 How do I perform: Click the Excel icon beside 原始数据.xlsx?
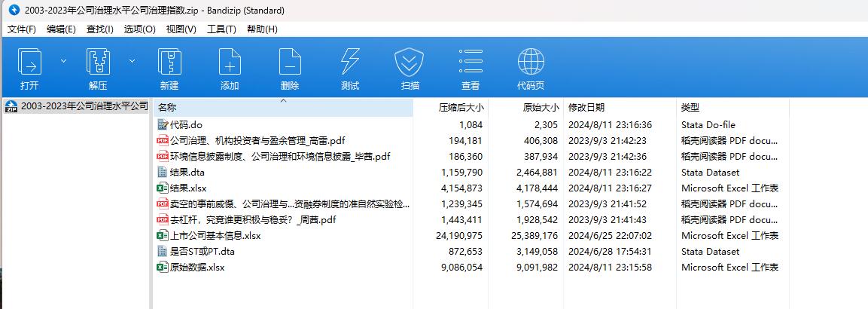coord(163,268)
